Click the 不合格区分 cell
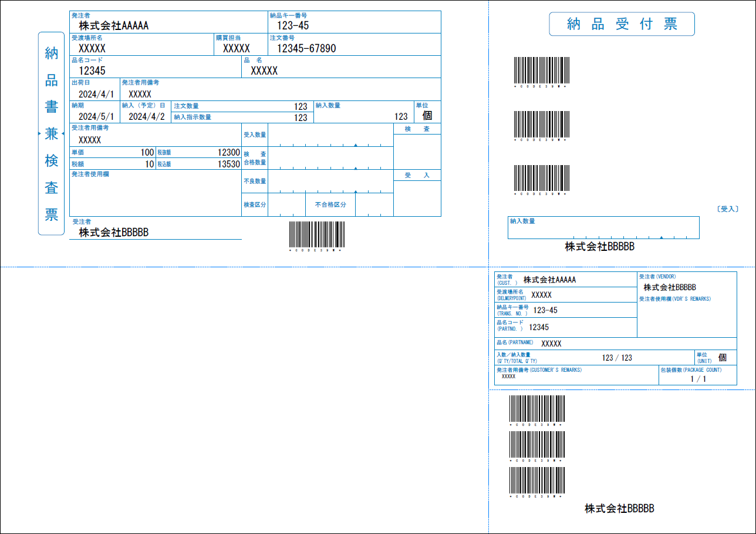This screenshot has width=756, height=534. click(330, 205)
